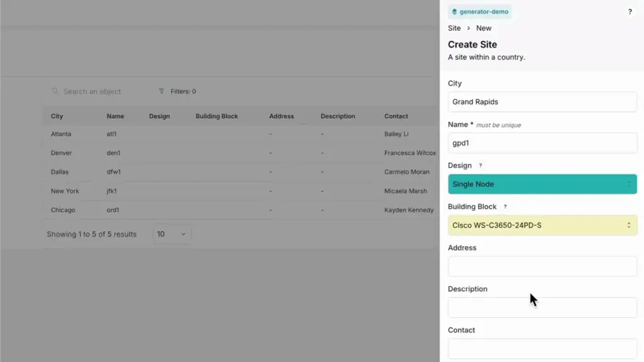This screenshot has width=644, height=362.
Task: Click the search magnifier icon in the list
Action: point(55,91)
